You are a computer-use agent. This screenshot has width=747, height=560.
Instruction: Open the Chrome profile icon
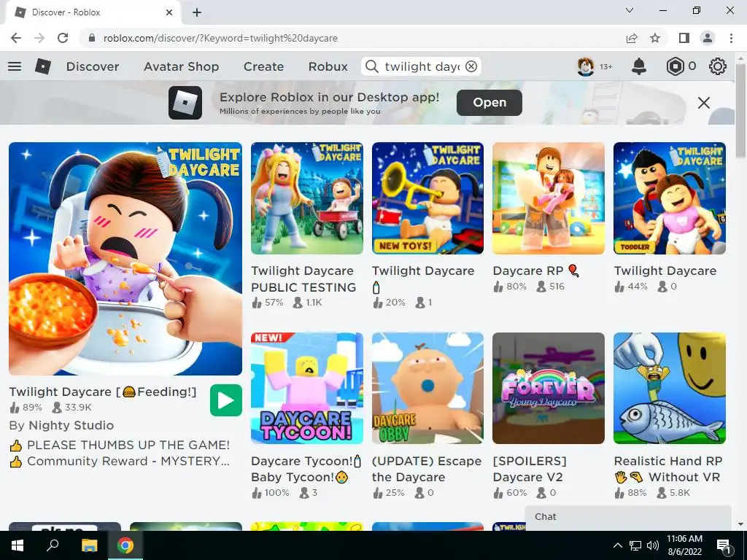click(x=708, y=38)
